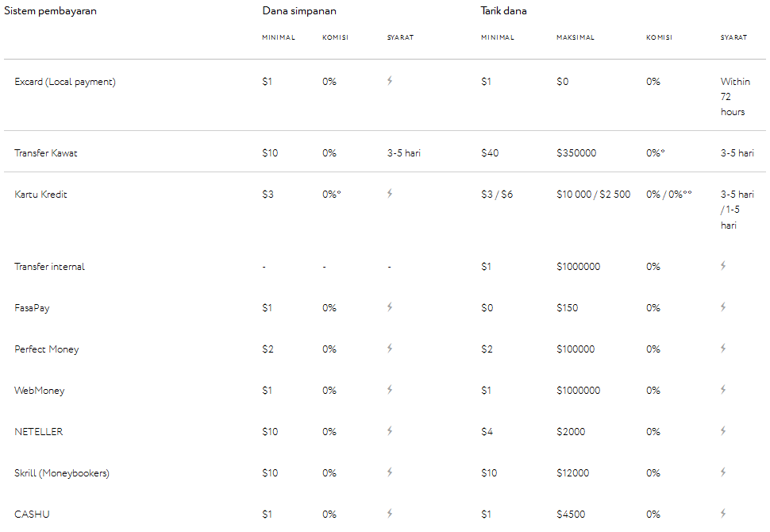Click WebMoney deposit lightning icon
Viewport: 770px width, 532px height.
coord(390,390)
